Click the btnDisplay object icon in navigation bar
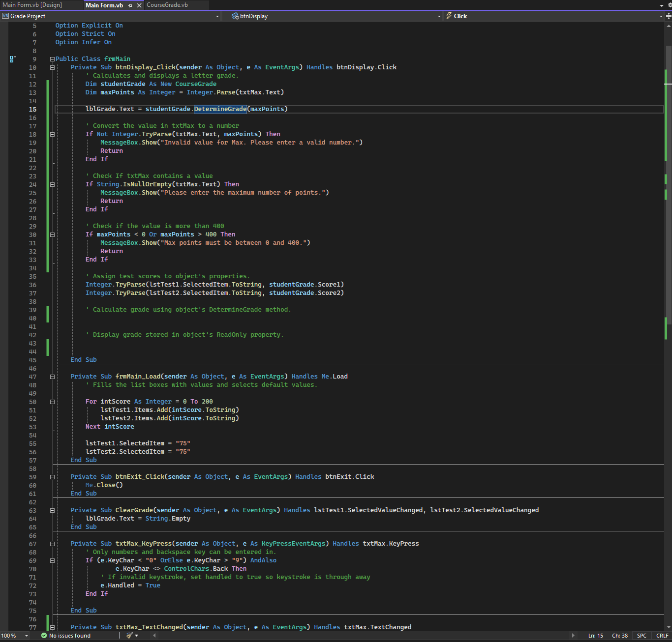The width and height of the screenshot is (672, 642). pyautogui.click(x=235, y=16)
